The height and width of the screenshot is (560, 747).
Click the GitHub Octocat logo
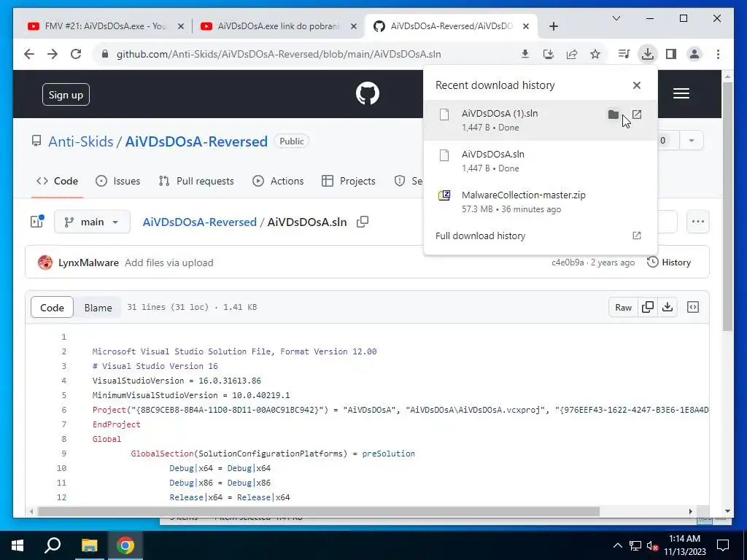tap(368, 93)
